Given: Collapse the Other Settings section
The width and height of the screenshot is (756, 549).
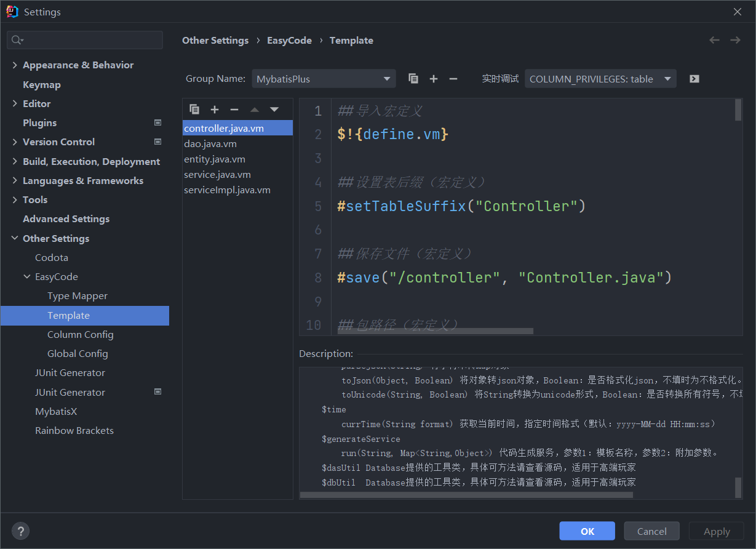Looking at the screenshot, I should pyautogui.click(x=15, y=238).
